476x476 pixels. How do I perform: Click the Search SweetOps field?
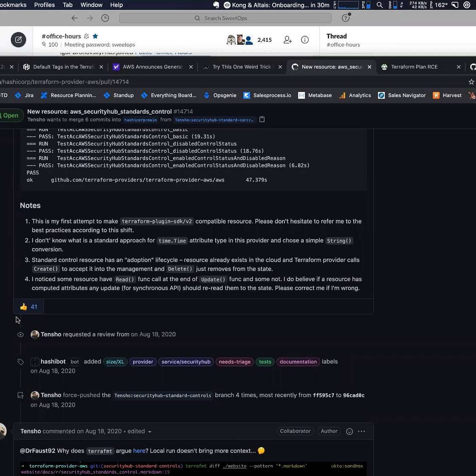tap(225, 18)
